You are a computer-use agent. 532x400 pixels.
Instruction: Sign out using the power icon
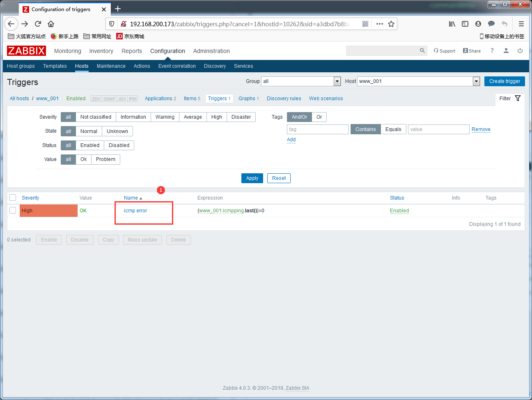coord(520,51)
